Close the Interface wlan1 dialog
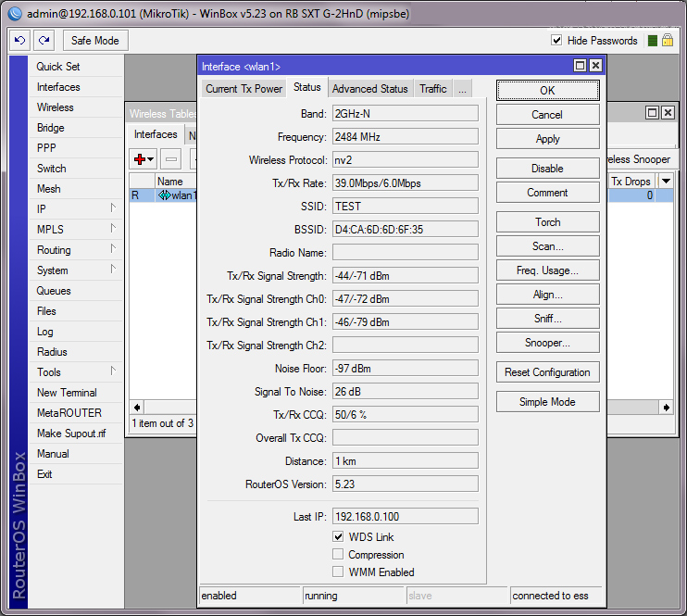687x616 pixels. click(x=595, y=66)
